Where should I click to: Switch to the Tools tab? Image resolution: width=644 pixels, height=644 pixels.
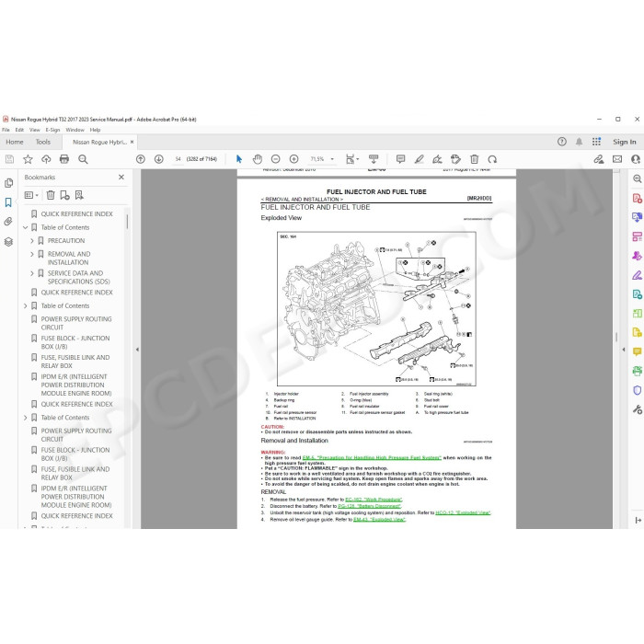pos(42,142)
